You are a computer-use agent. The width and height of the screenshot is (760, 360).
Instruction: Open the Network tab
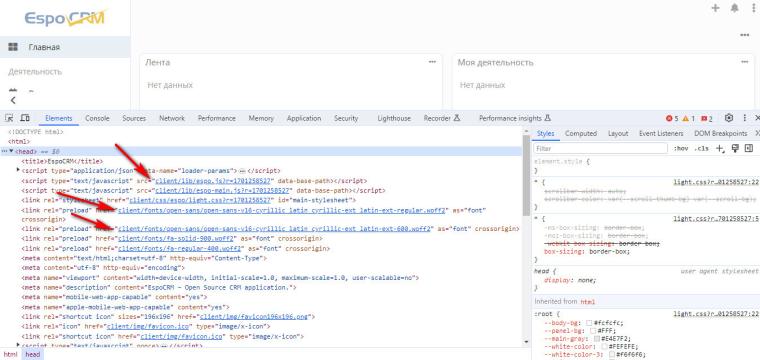[172, 118]
